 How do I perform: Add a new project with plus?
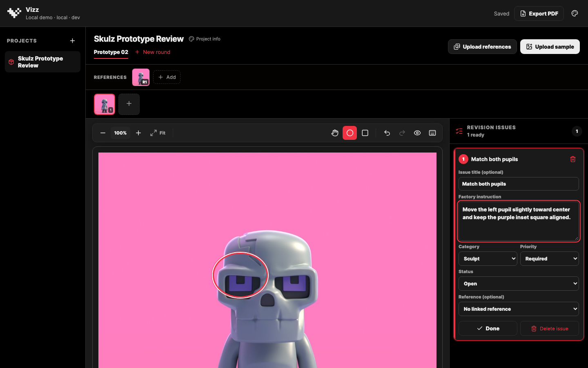click(72, 41)
